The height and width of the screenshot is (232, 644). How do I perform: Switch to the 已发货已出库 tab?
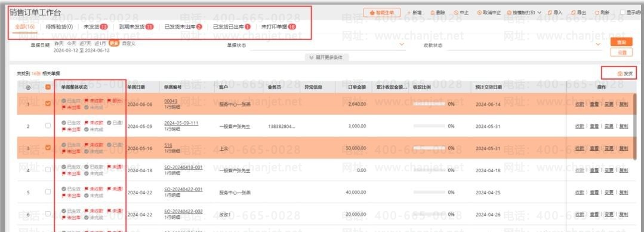coord(232,27)
